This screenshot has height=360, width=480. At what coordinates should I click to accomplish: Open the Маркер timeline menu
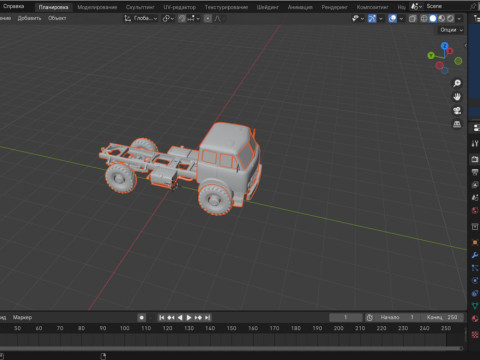coord(22,317)
